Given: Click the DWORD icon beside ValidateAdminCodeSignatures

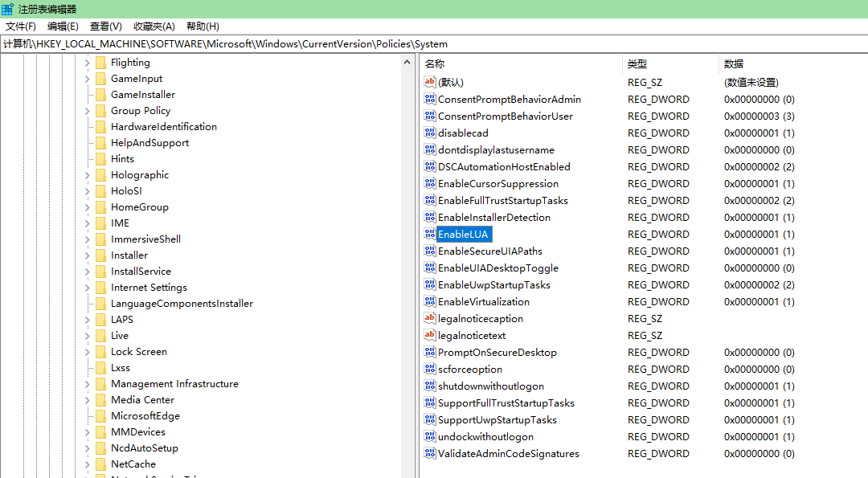Looking at the screenshot, I should 429,454.
